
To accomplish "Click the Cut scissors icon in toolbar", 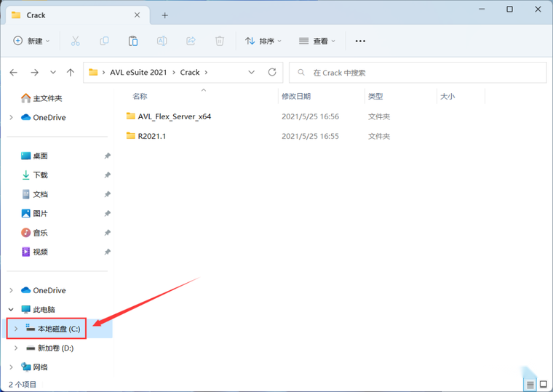I will pos(75,41).
